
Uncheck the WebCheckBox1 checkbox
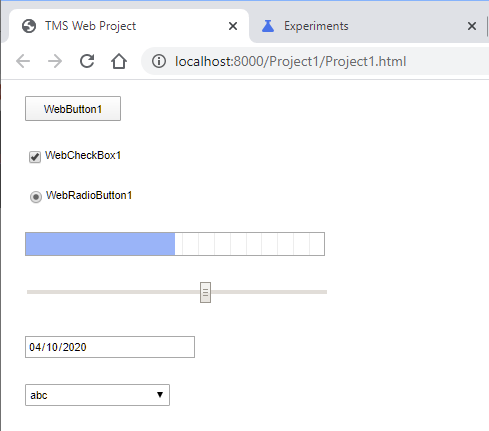(35, 157)
